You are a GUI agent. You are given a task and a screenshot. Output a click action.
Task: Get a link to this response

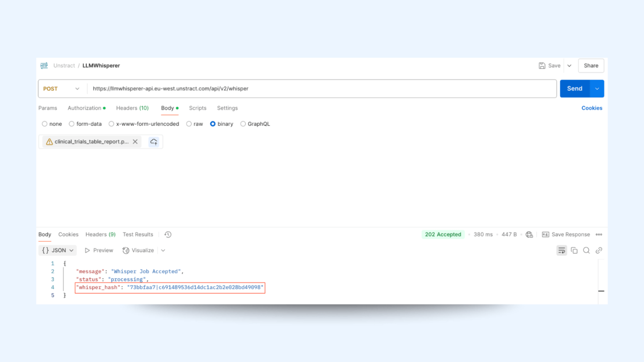(599, 250)
